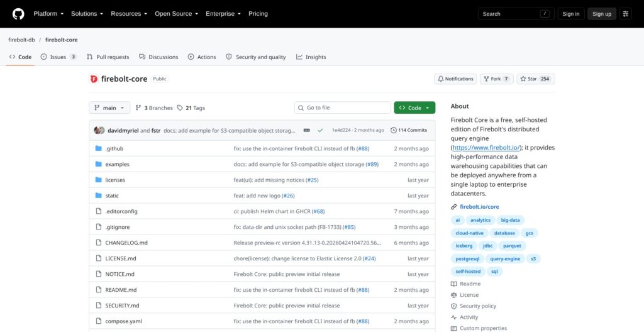Open commit hash 1e4d224
The width and height of the screenshot is (644, 332).
pyautogui.click(x=340, y=130)
